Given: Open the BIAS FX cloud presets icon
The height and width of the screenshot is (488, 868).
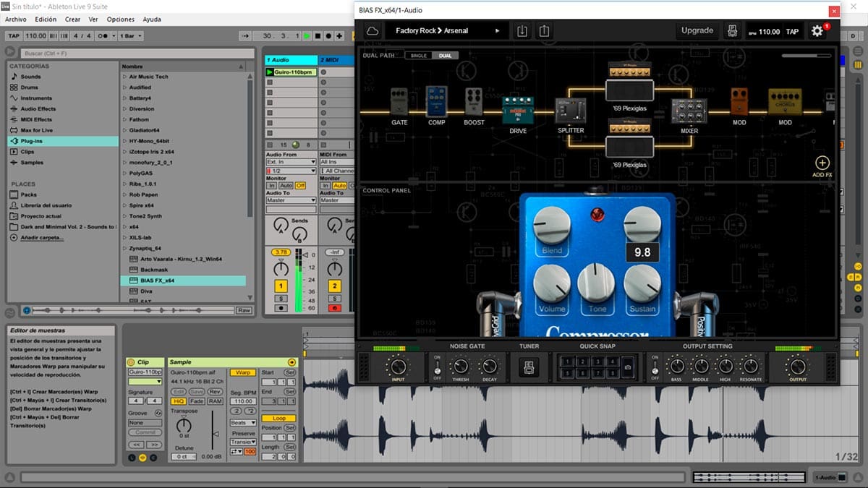Looking at the screenshot, I should (x=373, y=31).
